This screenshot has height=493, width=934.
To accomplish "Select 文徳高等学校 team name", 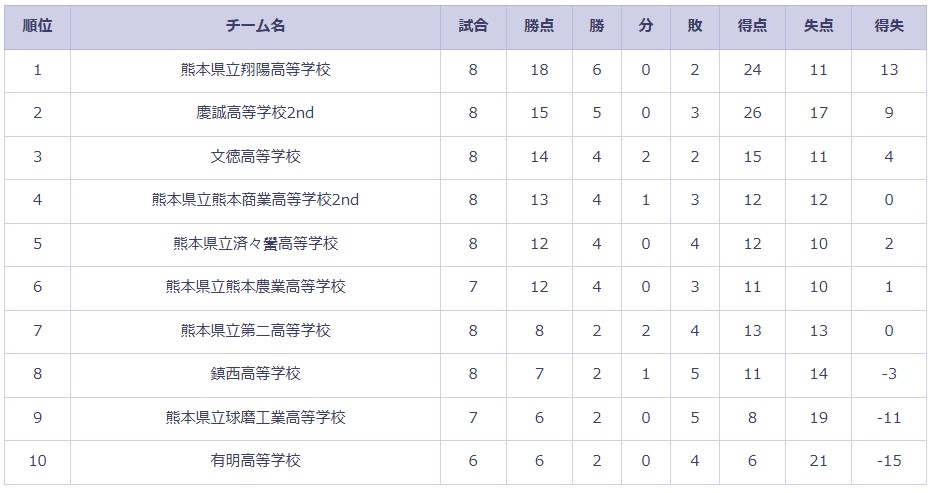I will point(256,157).
